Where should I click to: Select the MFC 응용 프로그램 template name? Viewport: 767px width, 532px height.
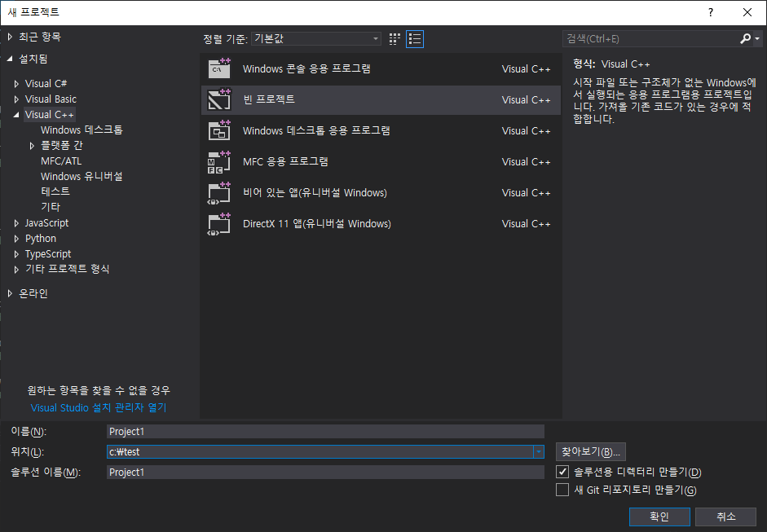[x=285, y=161]
